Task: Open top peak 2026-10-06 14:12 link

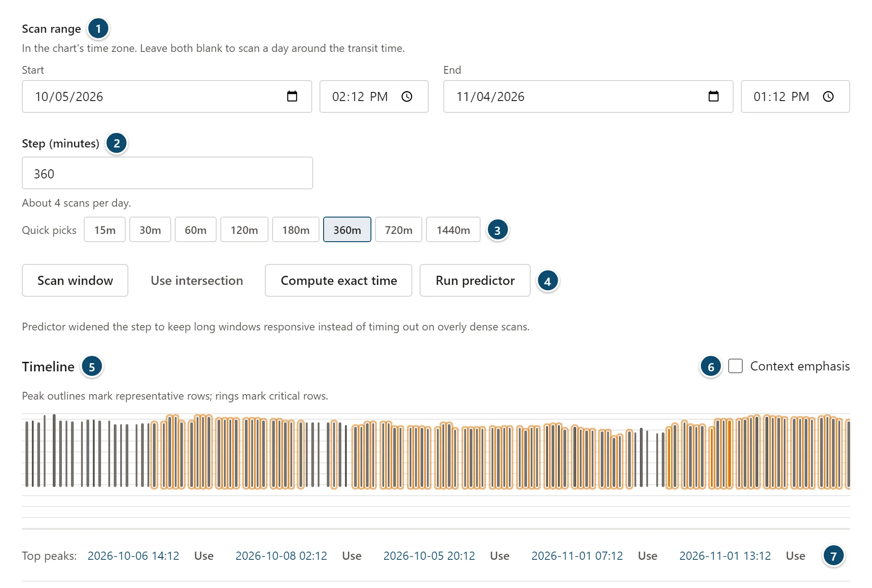Action: point(133,556)
